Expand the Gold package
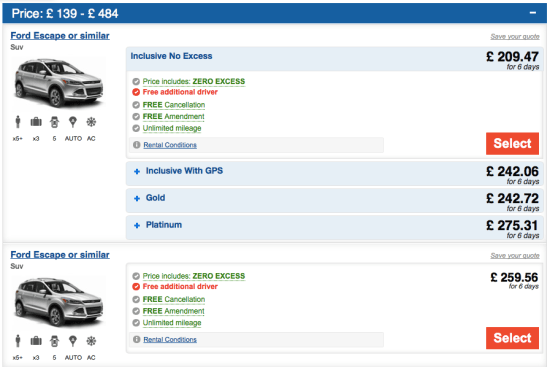This screenshot has width=550, height=367. coord(137,199)
